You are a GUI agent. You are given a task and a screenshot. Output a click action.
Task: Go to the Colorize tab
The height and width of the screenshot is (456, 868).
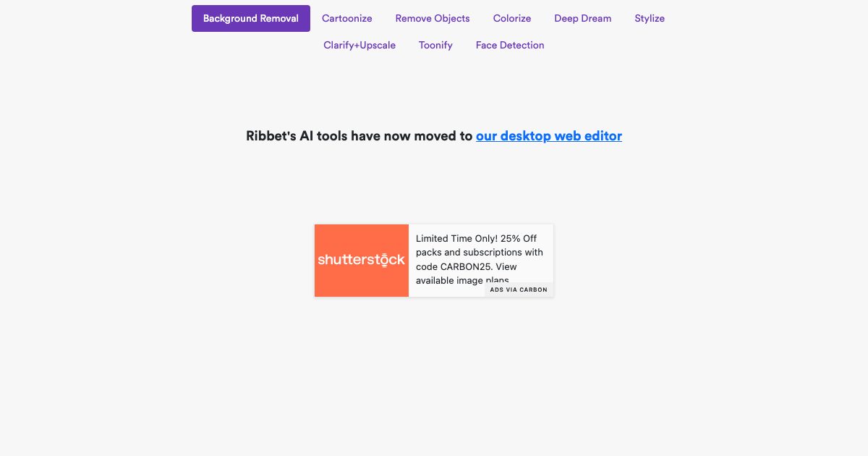pyautogui.click(x=512, y=19)
